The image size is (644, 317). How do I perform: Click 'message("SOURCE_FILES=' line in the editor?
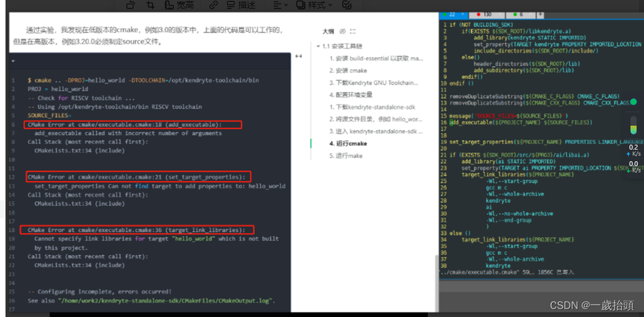pyautogui.click(x=509, y=116)
